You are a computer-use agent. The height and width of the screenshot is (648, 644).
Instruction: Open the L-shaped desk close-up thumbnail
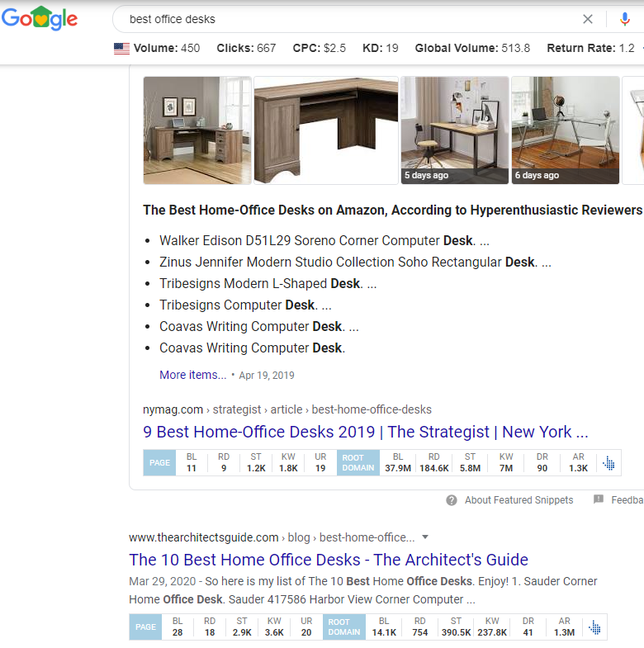tap(326, 130)
